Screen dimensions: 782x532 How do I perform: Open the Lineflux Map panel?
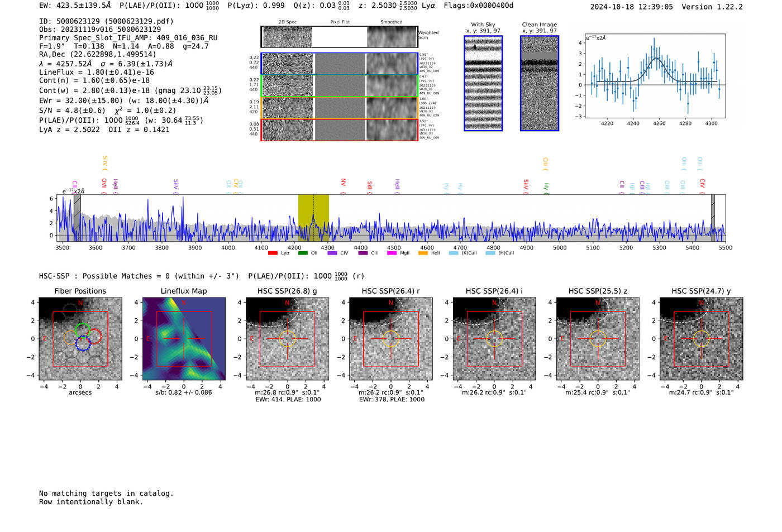click(x=184, y=339)
